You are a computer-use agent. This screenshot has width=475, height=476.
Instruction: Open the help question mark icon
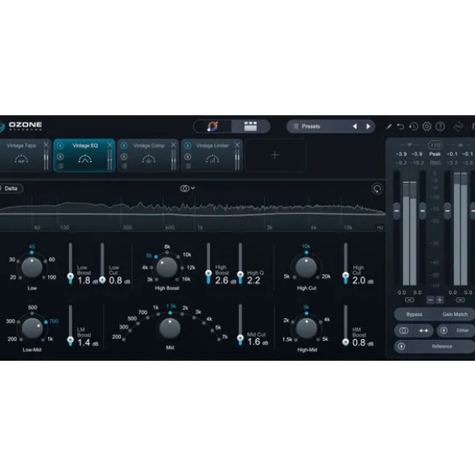(440, 126)
